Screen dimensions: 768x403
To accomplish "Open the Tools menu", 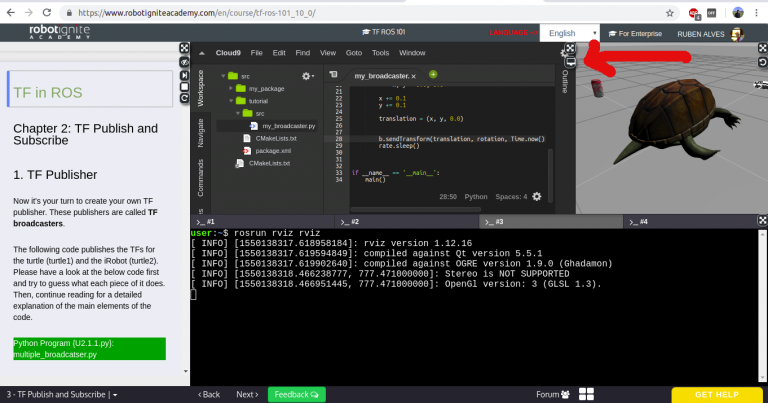I will pyautogui.click(x=380, y=53).
